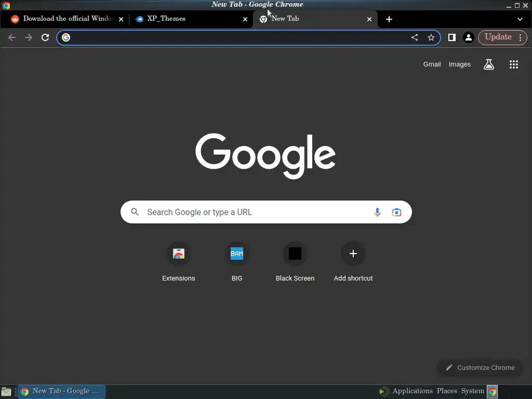Open the Google apps grid
This screenshot has height=399, width=532.
[514, 64]
